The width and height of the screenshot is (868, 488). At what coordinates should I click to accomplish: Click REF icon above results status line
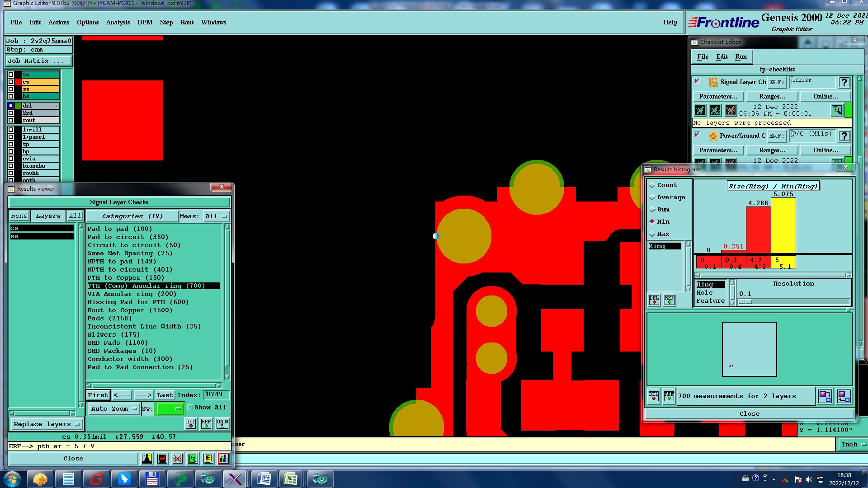click(206, 423)
